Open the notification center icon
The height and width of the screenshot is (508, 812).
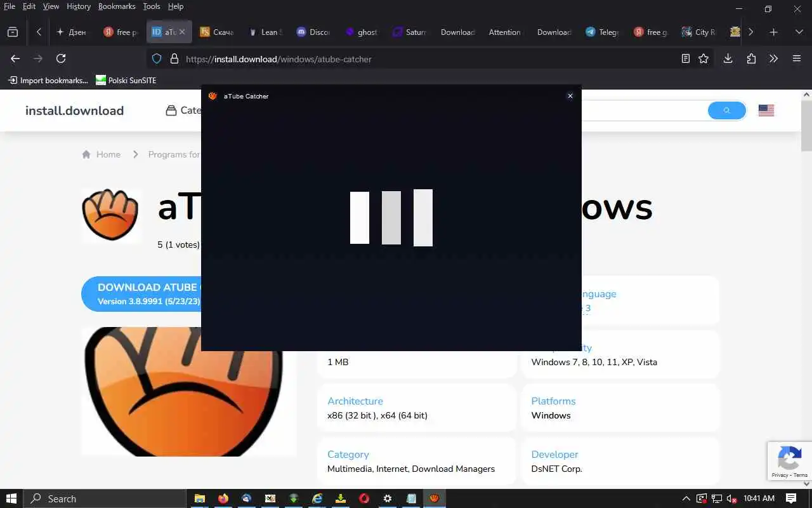coord(791,498)
